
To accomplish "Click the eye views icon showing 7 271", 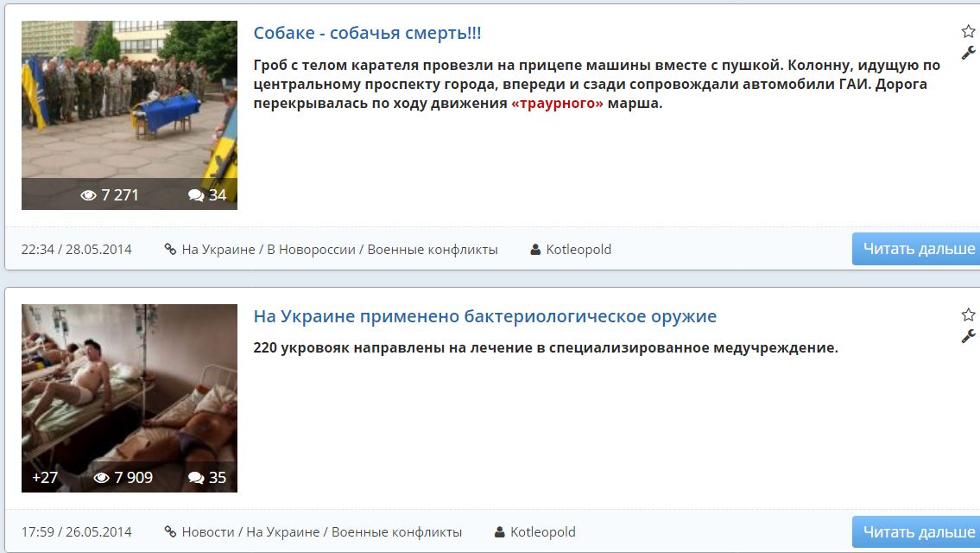I will tap(88, 195).
